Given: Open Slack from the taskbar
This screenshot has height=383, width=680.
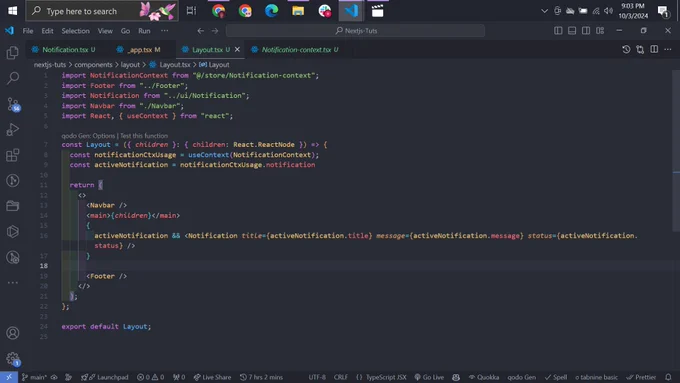Looking at the screenshot, I should click(x=324, y=11).
